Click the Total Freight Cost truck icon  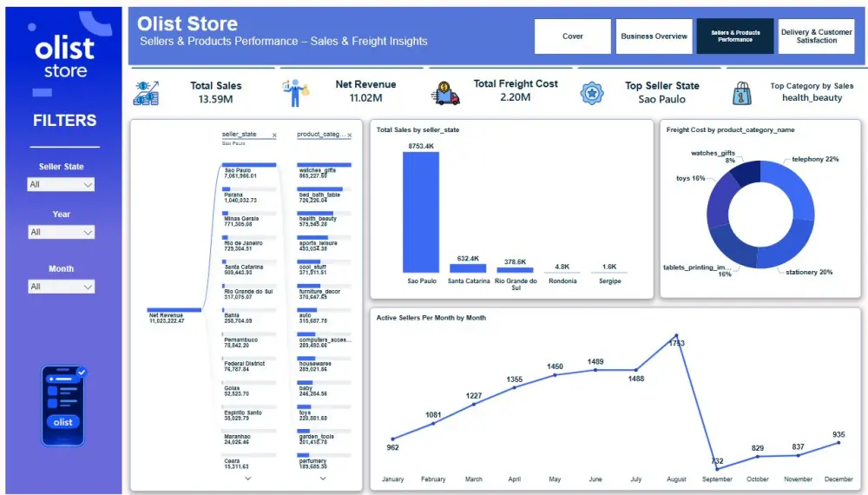click(445, 93)
